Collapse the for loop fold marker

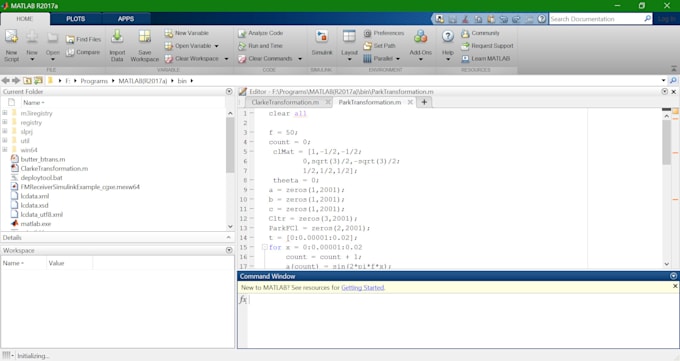pyautogui.click(x=264, y=247)
